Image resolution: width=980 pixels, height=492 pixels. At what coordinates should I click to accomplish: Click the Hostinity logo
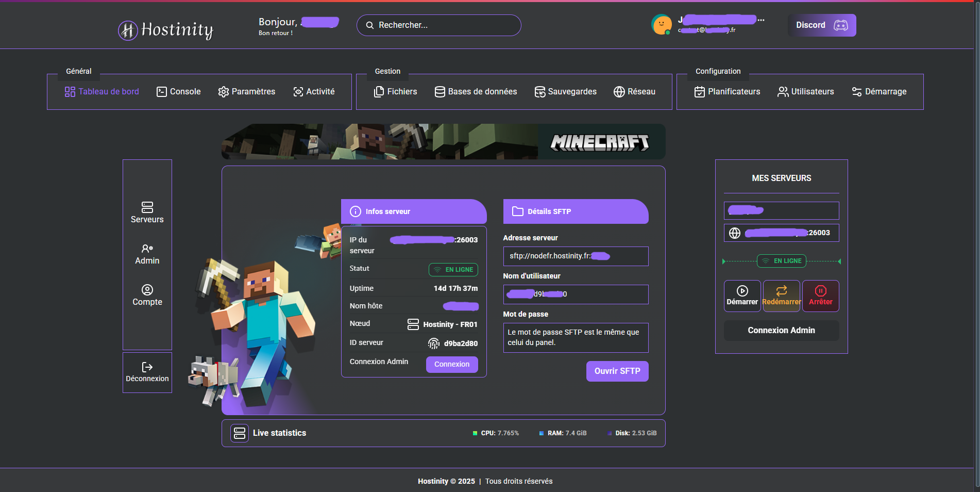[166, 30]
